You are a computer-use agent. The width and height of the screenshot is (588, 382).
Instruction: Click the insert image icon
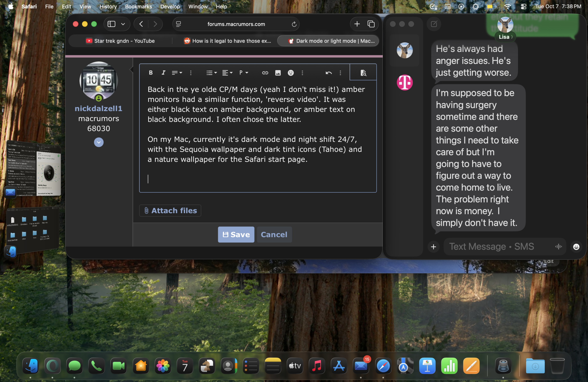coord(278,73)
